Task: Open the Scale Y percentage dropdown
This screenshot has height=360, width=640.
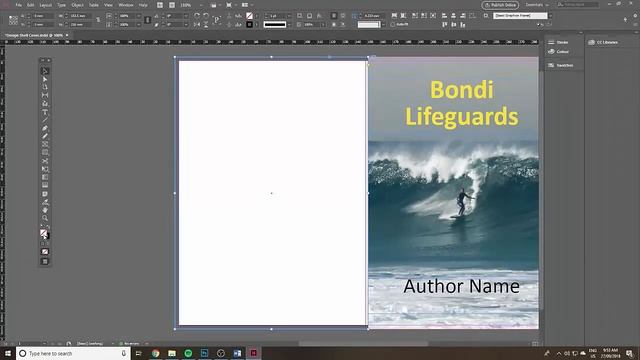Action: tap(138, 24)
